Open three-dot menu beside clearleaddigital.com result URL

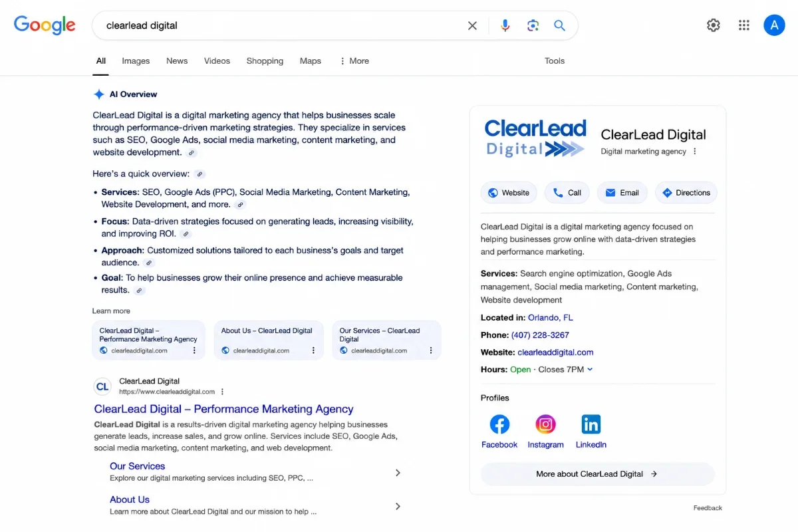click(x=222, y=392)
